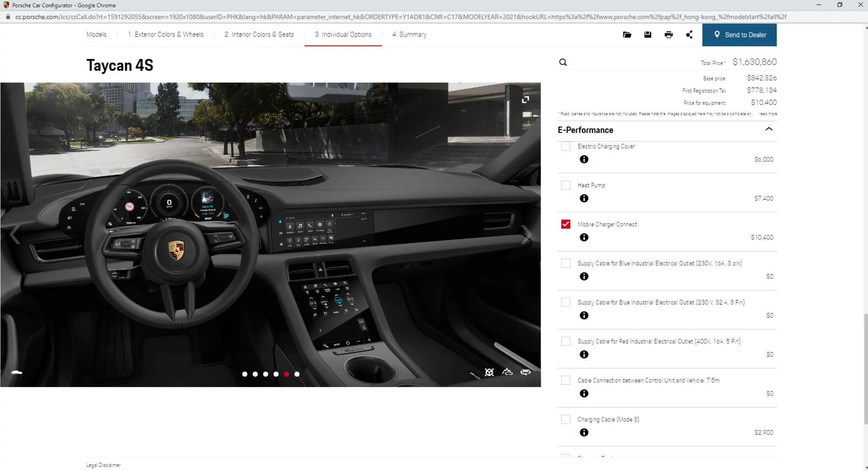
Task: Restore down the Chrome window
Action: [x=840, y=5]
